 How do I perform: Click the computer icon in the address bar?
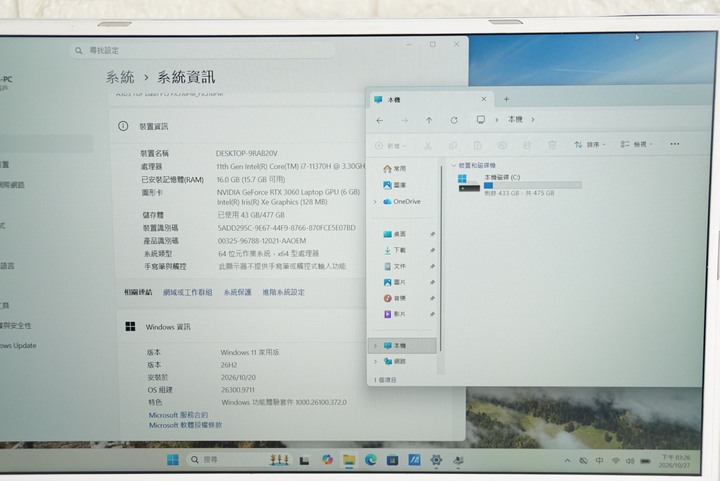click(480, 120)
